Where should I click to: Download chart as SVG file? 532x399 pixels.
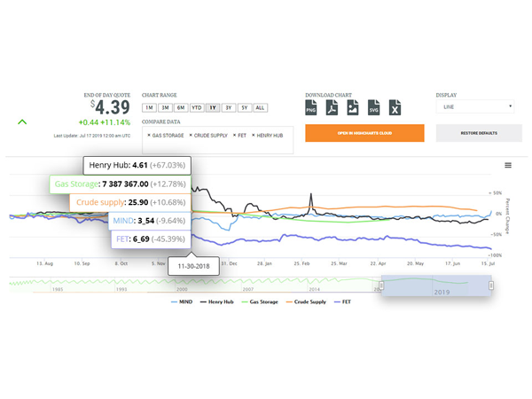click(374, 107)
